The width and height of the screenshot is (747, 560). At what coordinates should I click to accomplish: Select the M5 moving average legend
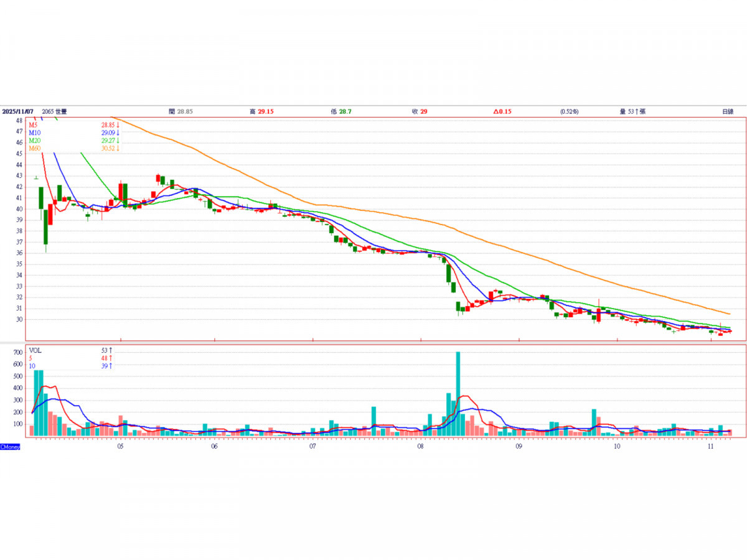(34, 125)
